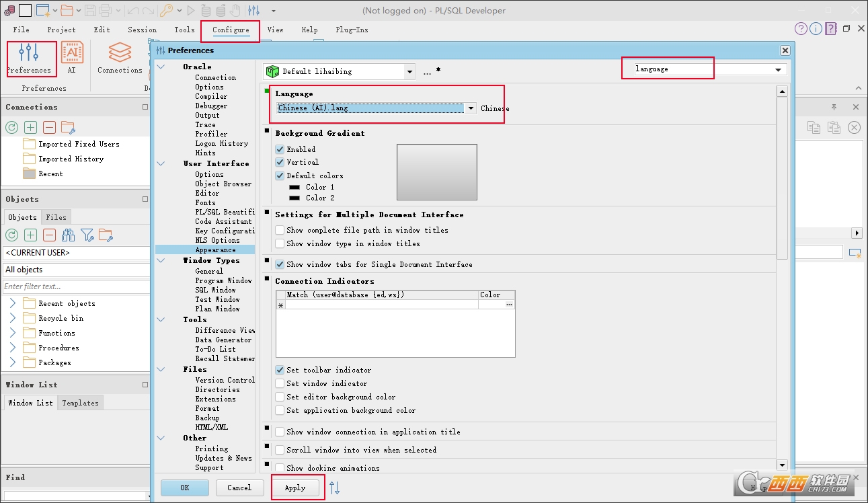Toggle the Default colors checkbox
868x503 pixels.
[x=280, y=176]
